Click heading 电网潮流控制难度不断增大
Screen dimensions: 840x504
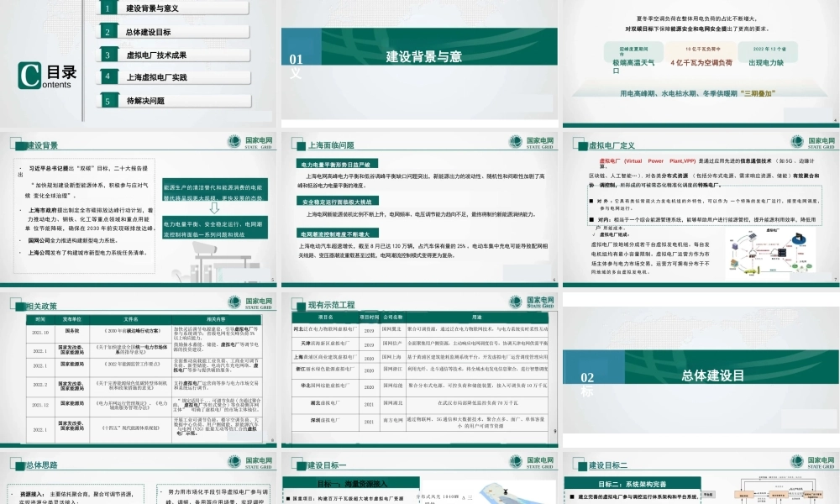(x=338, y=234)
